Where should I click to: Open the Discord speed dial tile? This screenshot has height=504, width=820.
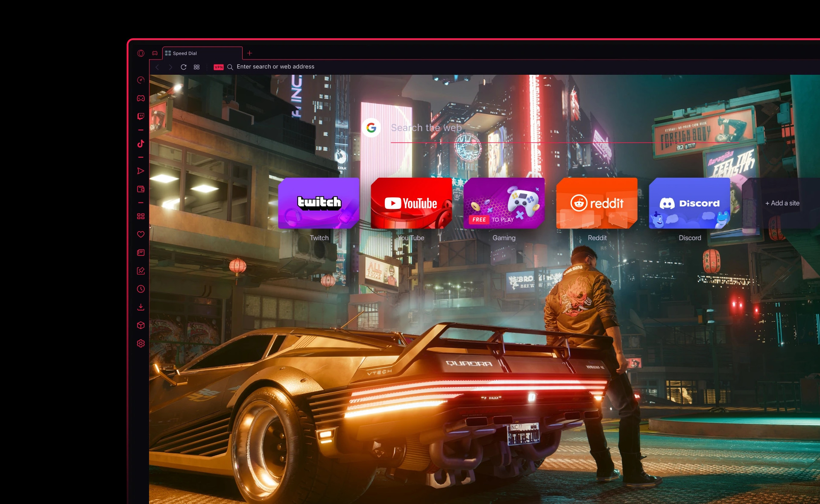point(689,203)
